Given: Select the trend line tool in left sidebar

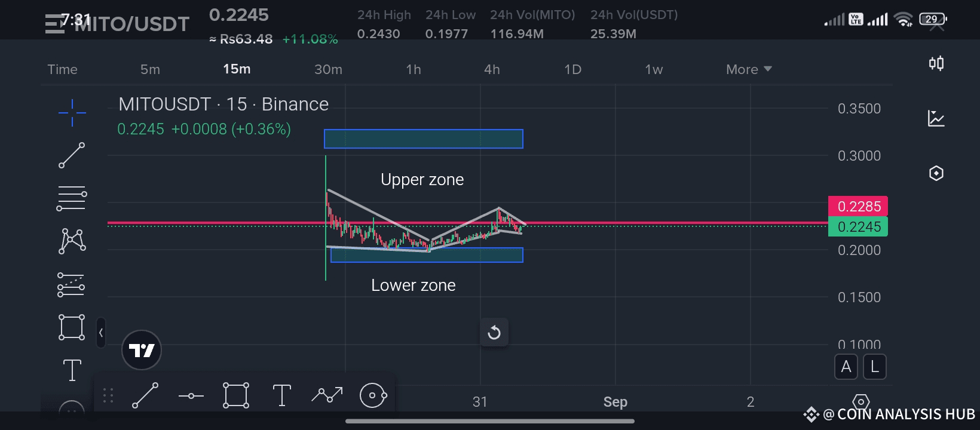Looking at the screenshot, I should [72, 155].
